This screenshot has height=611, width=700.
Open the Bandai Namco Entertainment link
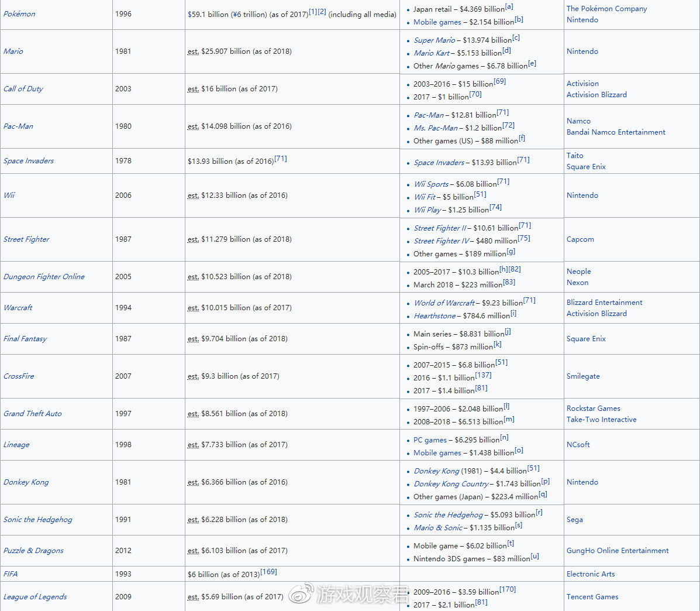(616, 132)
